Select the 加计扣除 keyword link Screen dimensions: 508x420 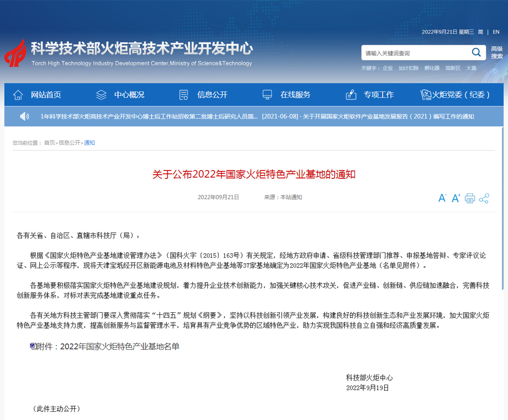(x=409, y=68)
